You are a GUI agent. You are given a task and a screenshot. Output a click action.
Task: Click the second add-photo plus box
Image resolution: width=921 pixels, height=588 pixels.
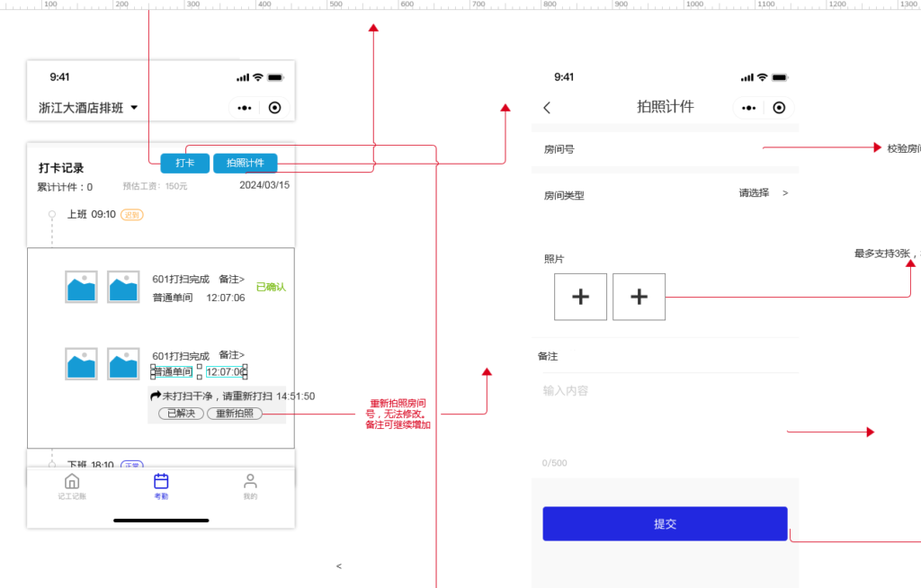click(639, 297)
